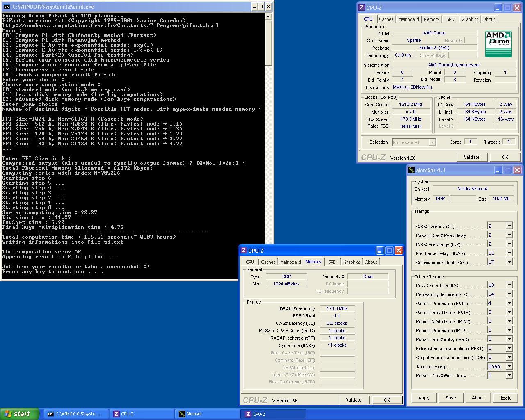Expand Ras# to Cas# Write delay dropdown
Image resolution: width=525 pixels, height=420 pixels.
pos(509,375)
